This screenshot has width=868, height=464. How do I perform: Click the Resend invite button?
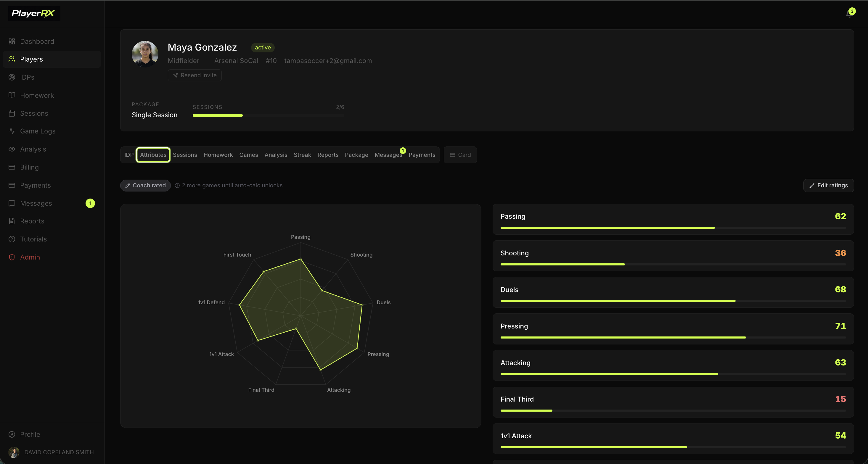pos(195,75)
